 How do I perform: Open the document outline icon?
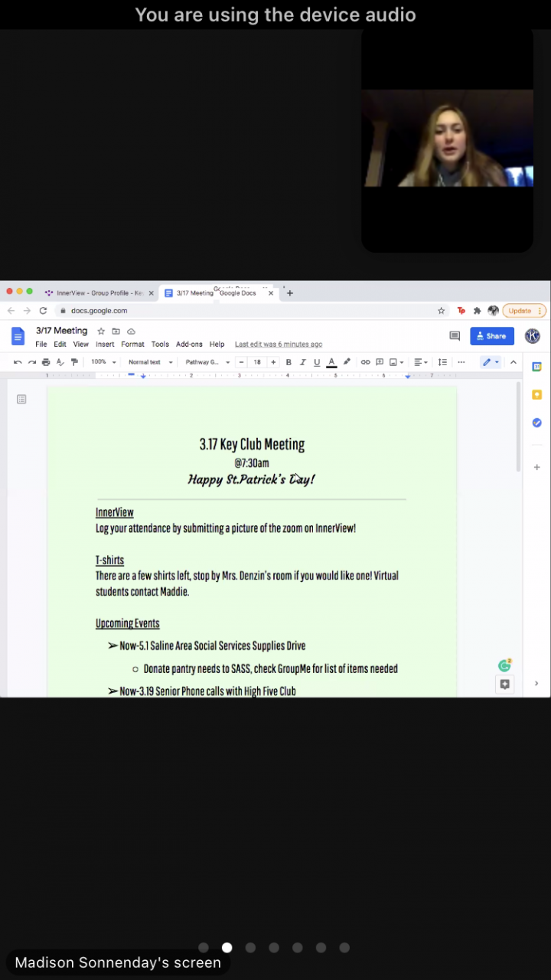pos(21,399)
